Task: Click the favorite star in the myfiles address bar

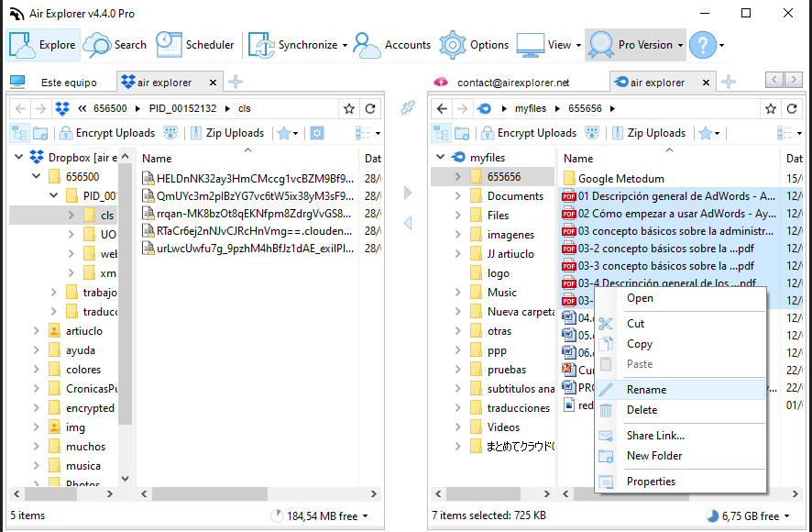Action: [771, 108]
